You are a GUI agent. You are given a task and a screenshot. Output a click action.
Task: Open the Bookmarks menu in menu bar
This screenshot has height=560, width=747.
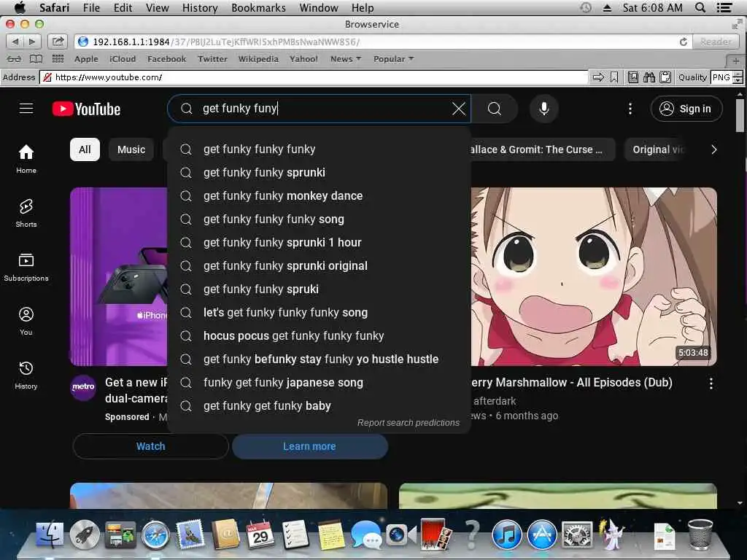(258, 7)
